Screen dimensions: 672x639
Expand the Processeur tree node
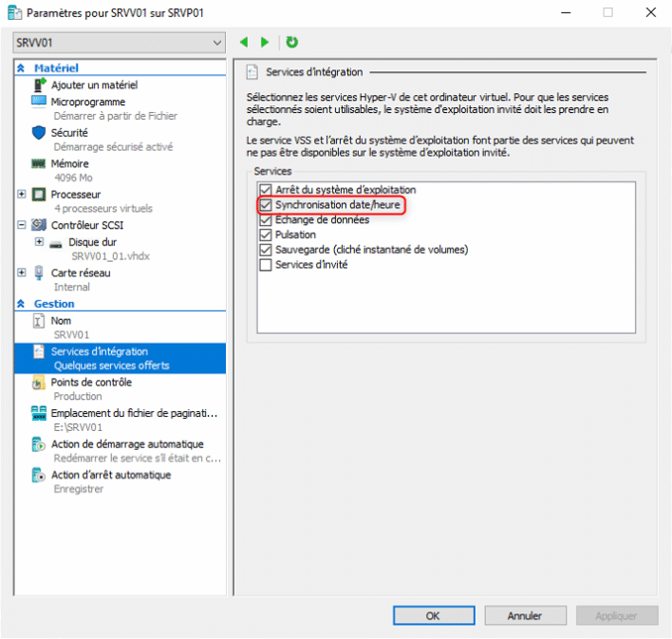point(22,194)
